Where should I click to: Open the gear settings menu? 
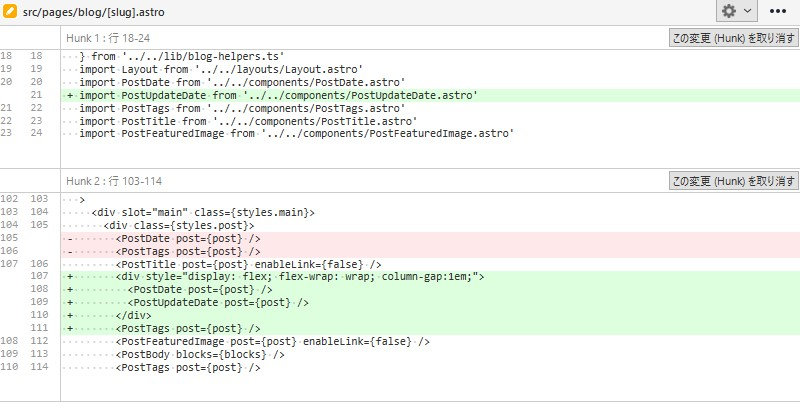[x=729, y=11]
